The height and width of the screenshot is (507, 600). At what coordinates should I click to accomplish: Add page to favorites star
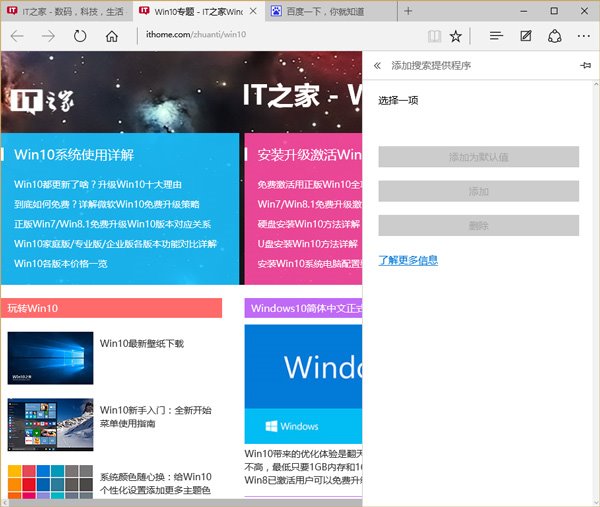(455, 36)
